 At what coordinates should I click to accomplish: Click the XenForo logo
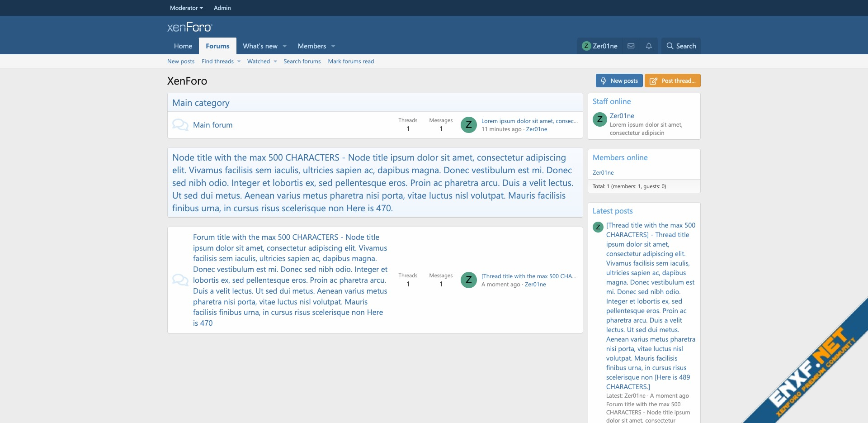tap(189, 28)
